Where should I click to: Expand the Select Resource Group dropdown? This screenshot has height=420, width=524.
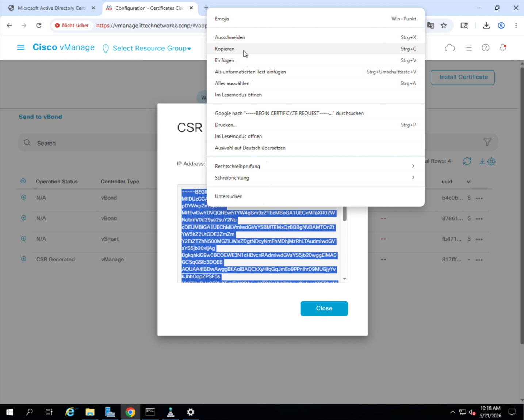pyautogui.click(x=152, y=48)
